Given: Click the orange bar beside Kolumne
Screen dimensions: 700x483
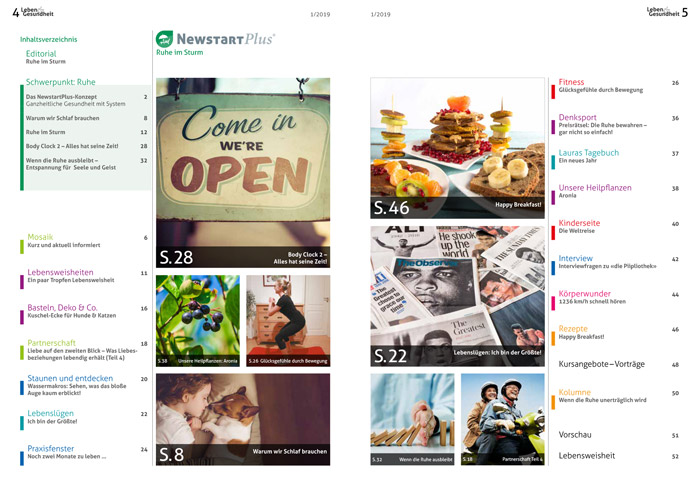Looking at the screenshot, I should [553, 401].
